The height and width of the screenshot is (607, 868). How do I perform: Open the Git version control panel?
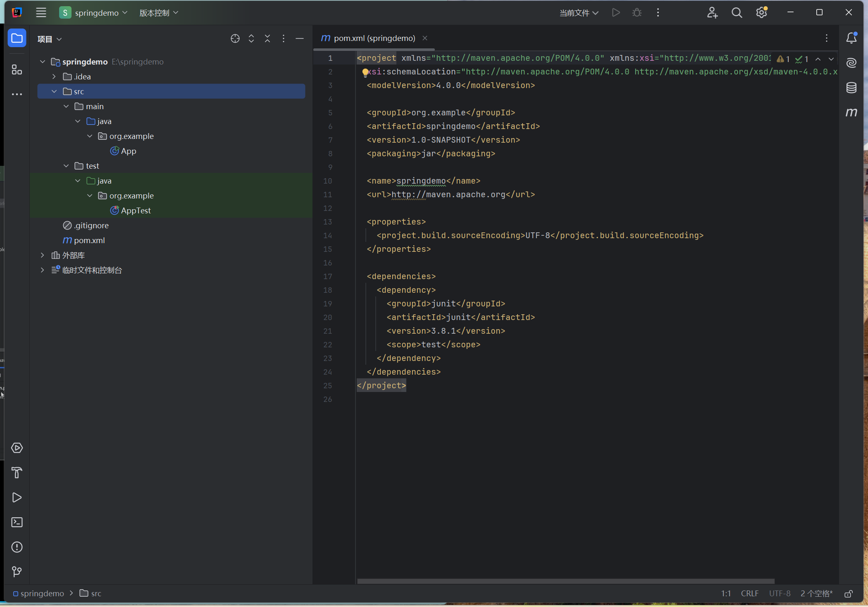coord(17,572)
